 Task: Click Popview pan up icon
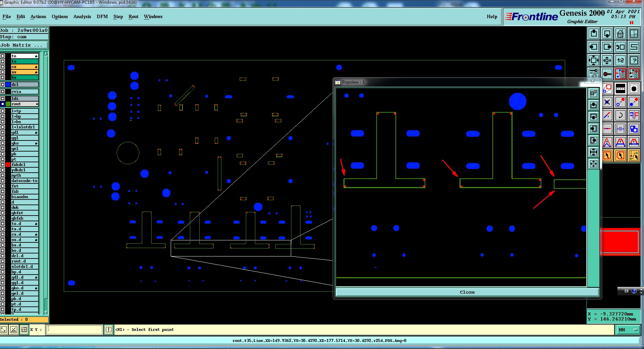pyautogui.click(x=593, y=105)
